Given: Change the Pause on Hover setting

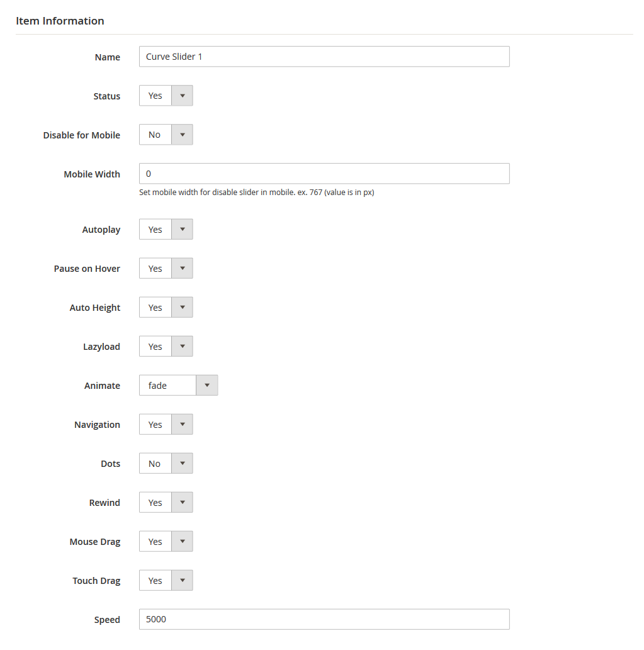Looking at the screenshot, I should 166,269.
